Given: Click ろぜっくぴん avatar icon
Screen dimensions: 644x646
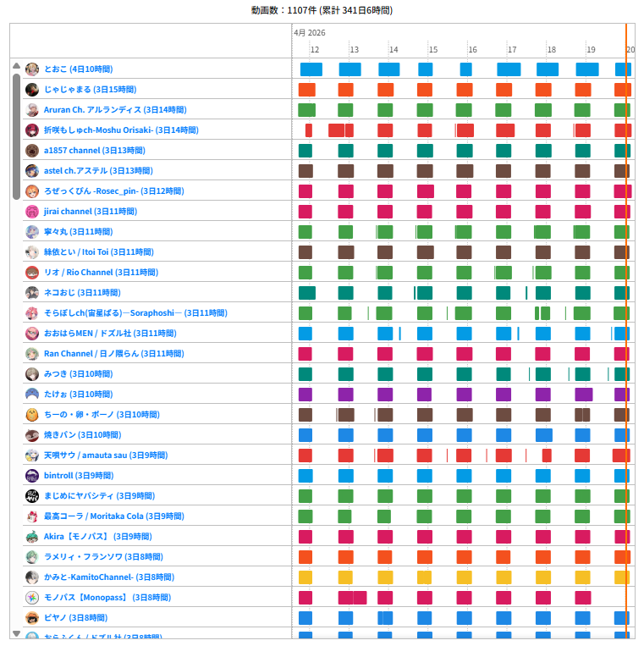Looking at the screenshot, I should point(32,191).
